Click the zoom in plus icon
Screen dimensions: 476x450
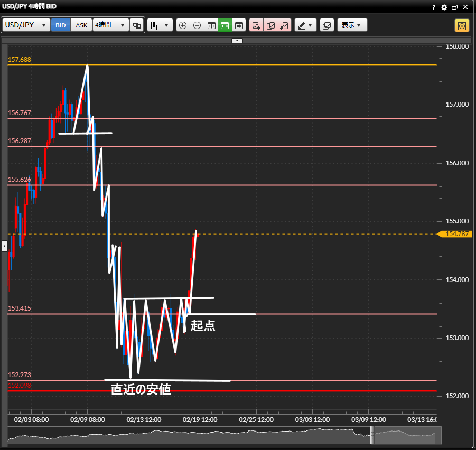(x=183, y=25)
